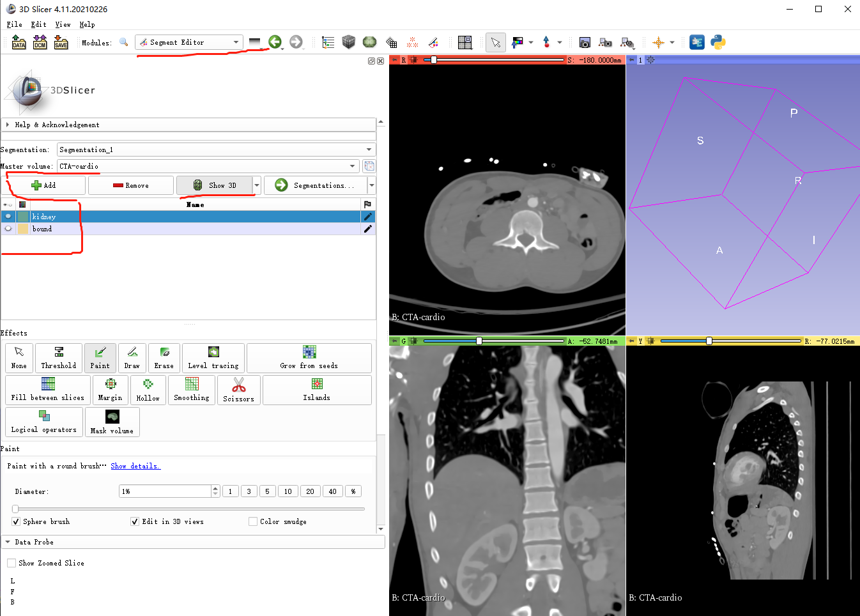860x616 pixels.
Task: Click the SAVE toolbar icon
Action: click(61, 42)
